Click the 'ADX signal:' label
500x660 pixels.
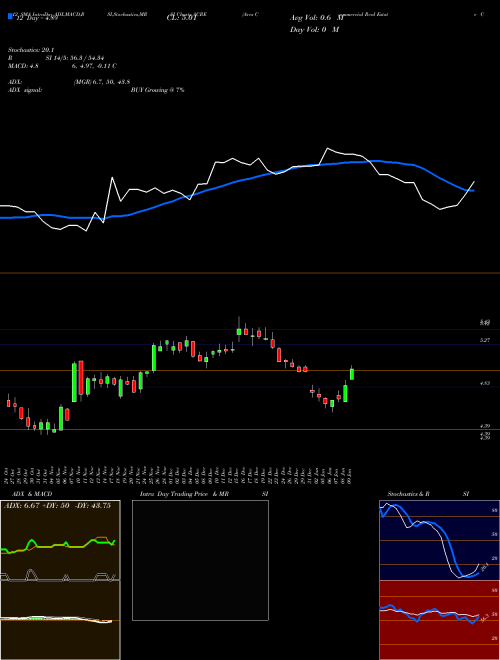coord(25,90)
